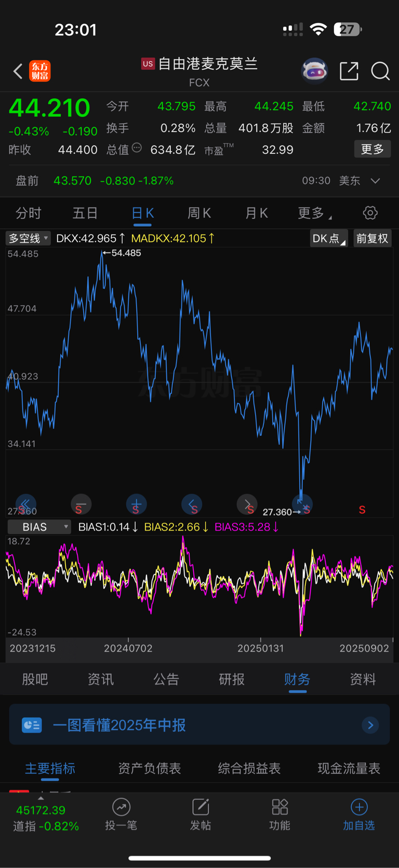Screen dimensions: 399x868
Task: Tap the battery indicator showing 27
Action: click(348, 29)
